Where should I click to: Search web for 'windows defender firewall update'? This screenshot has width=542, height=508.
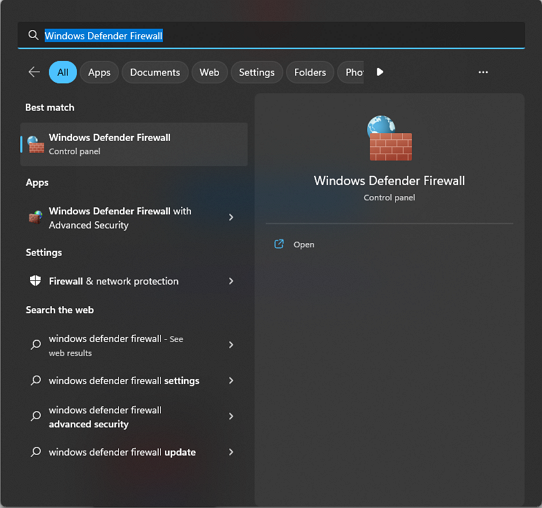click(x=134, y=452)
